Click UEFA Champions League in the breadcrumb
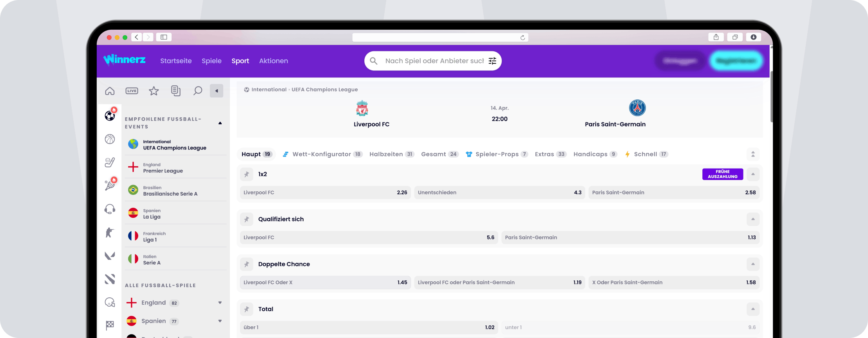Image resolution: width=868 pixels, height=338 pixels. (325, 90)
